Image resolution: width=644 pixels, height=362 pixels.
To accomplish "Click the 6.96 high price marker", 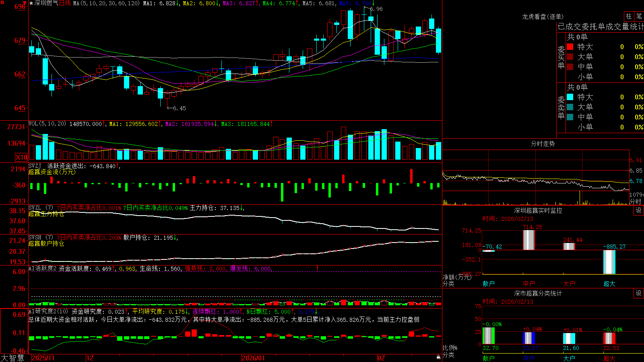I will [x=376, y=9].
